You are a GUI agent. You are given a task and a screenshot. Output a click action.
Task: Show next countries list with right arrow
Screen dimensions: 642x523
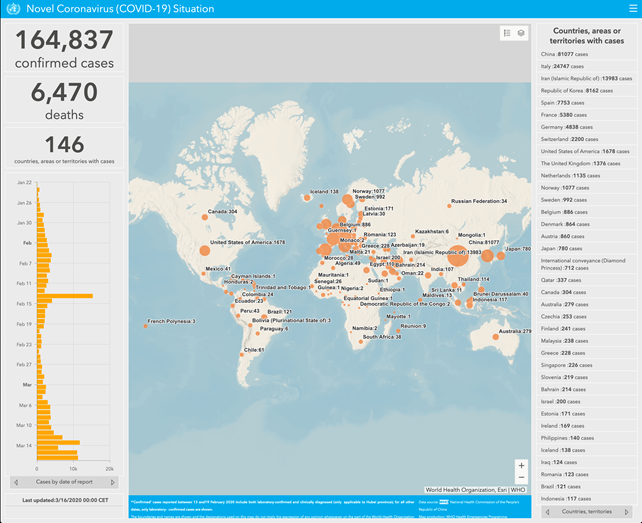[x=626, y=512]
